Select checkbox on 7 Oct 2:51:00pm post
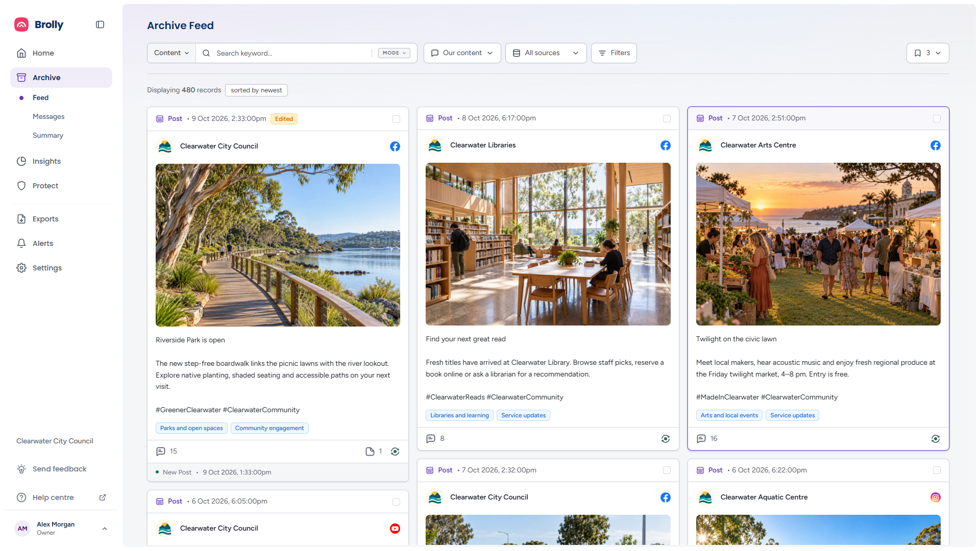Screen dimensions: 980x551 tap(937, 118)
